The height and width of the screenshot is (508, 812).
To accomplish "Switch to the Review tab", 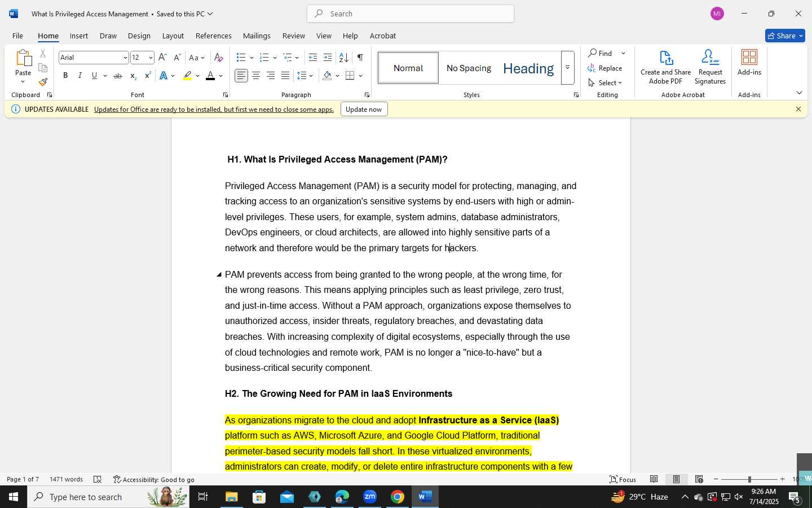I will pos(294,36).
